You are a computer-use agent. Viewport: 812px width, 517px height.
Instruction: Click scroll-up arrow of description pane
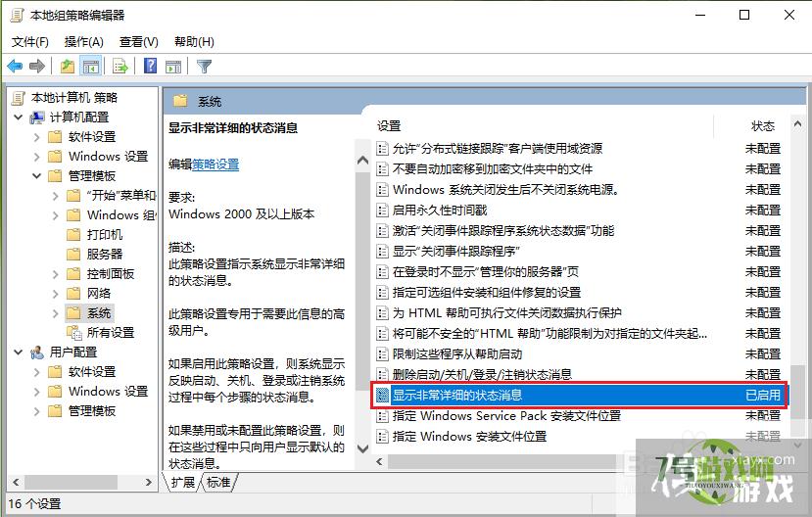point(363,161)
